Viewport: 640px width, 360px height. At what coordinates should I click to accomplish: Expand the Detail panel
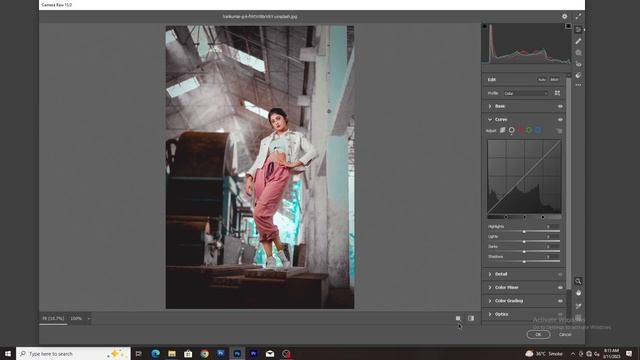(x=490, y=274)
